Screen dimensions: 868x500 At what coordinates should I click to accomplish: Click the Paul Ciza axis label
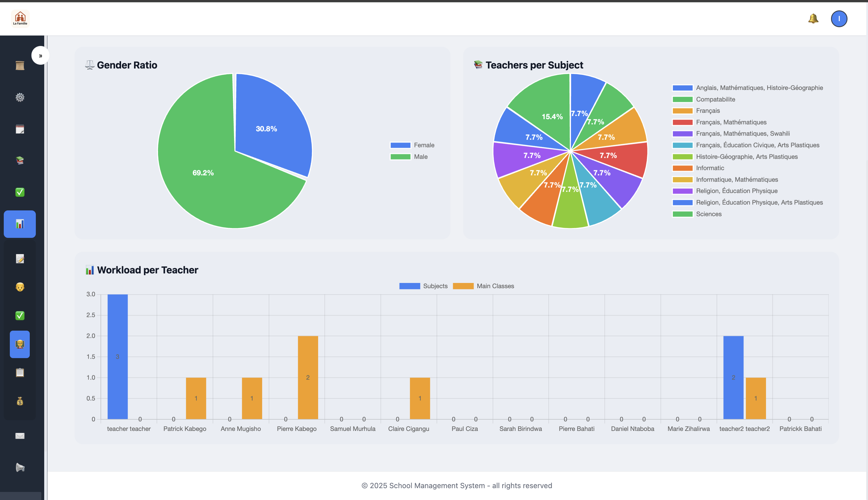(x=464, y=429)
